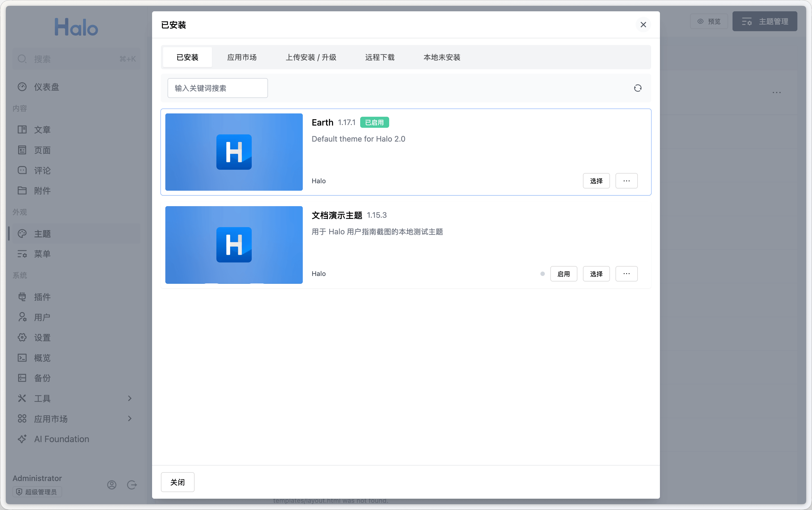This screenshot has height=510, width=812.
Task: Switch to the 应用市场 tab in the dialog
Action: 242,57
